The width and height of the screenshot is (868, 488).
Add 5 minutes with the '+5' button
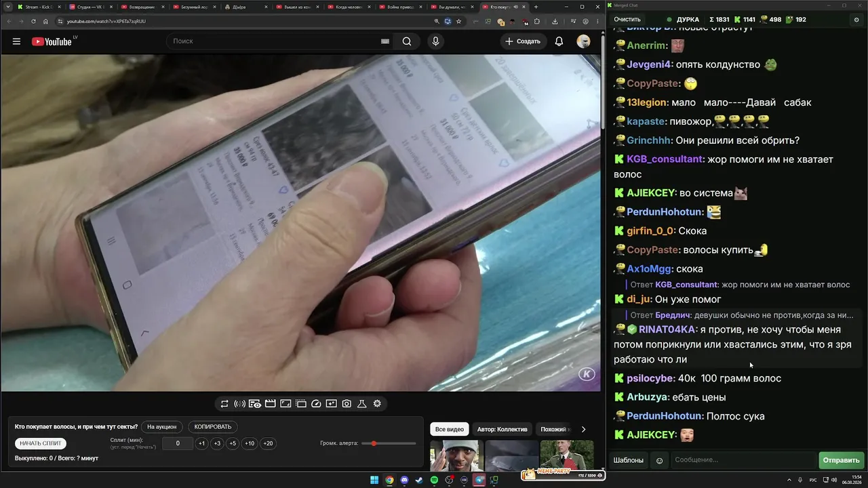(x=233, y=443)
